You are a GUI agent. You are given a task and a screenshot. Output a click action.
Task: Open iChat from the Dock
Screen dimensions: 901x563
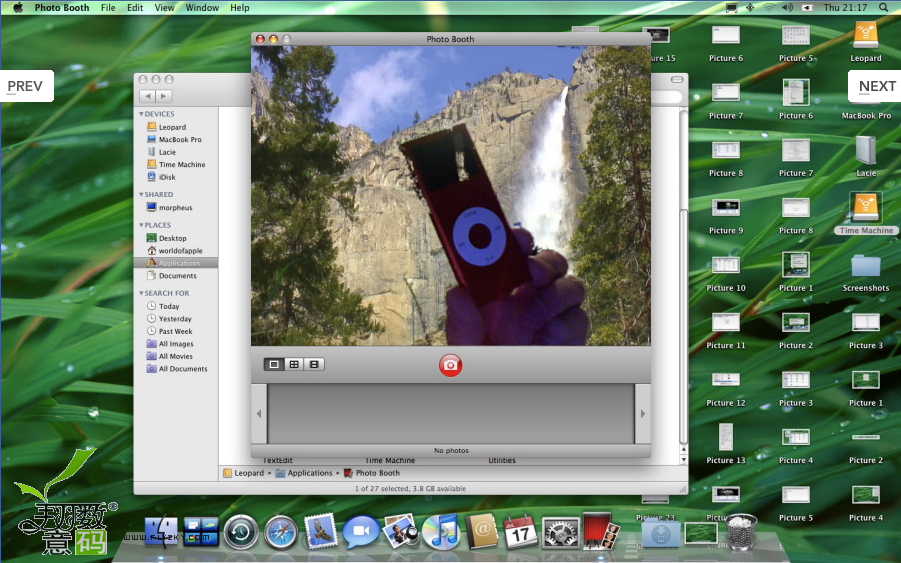(360, 532)
